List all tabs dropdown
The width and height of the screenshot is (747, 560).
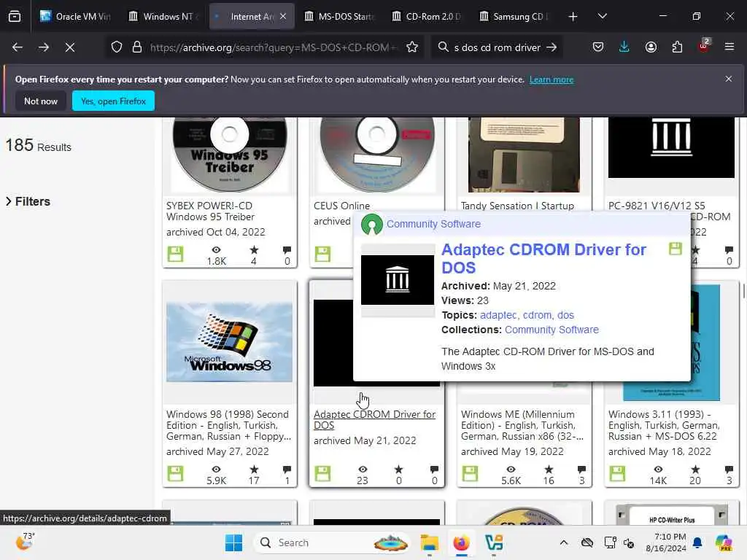(x=602, y=17)
